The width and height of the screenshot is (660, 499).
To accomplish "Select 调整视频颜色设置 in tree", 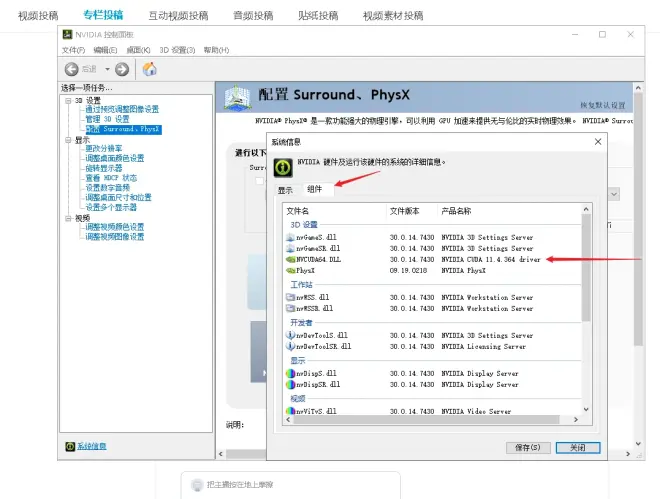I will click(x=115, y=227).
